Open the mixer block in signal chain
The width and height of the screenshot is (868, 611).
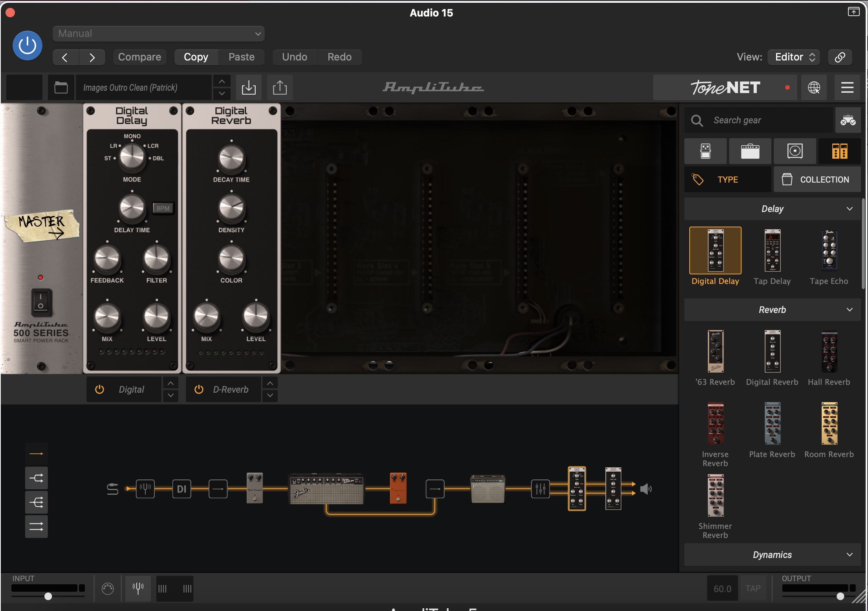540,489
